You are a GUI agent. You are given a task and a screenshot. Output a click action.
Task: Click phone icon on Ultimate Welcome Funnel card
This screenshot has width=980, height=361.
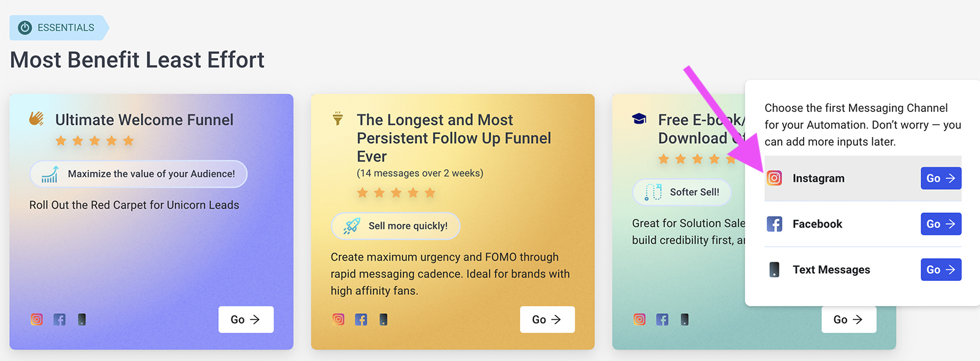(x=81, y=319)
